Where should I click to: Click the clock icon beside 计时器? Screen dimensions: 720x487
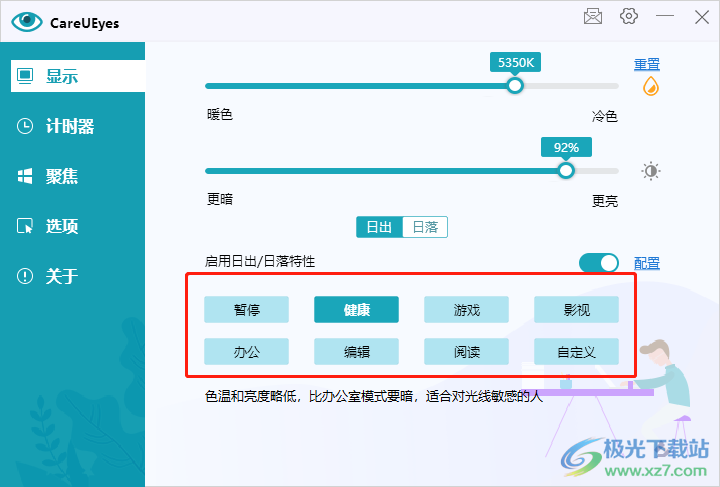25,126
